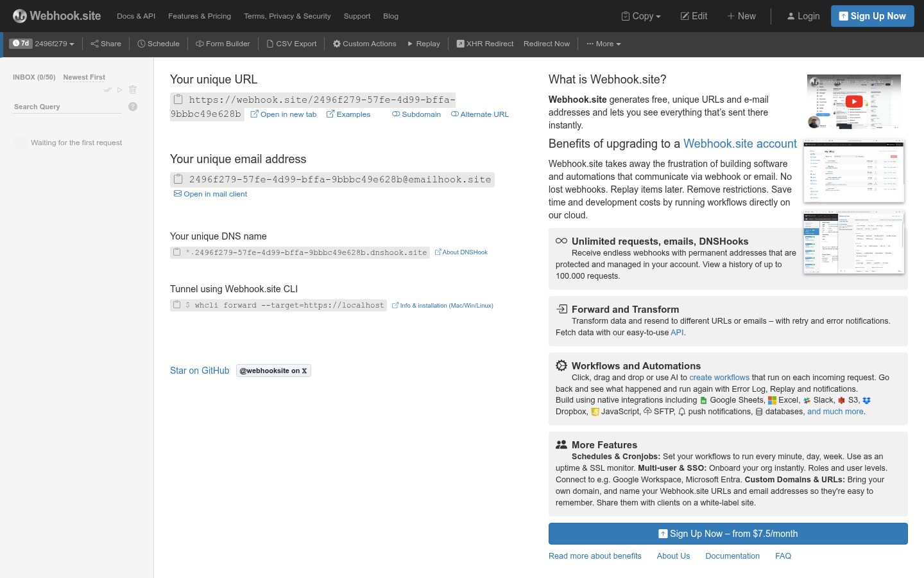The width and height of the screenshot is (924, 578).
Task: Copy the DNS name using its clipboard icon
Action: (177, 252)
